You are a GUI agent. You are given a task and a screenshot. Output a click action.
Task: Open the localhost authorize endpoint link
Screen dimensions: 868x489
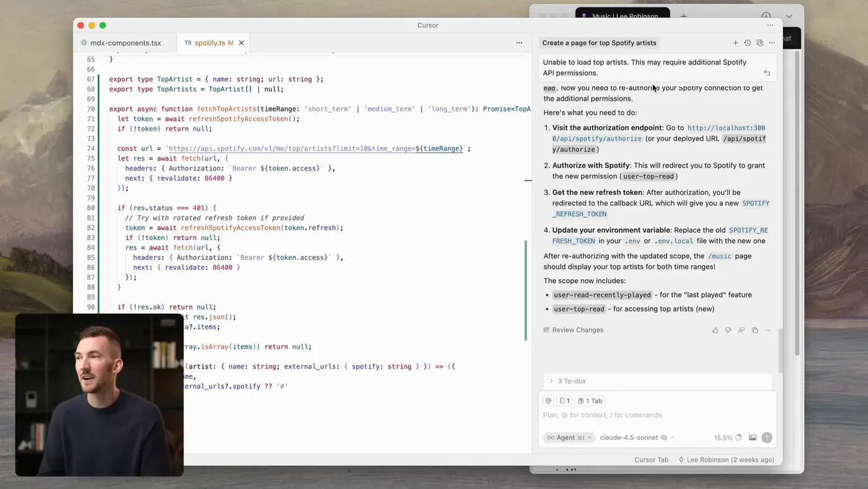coord(658,133)
